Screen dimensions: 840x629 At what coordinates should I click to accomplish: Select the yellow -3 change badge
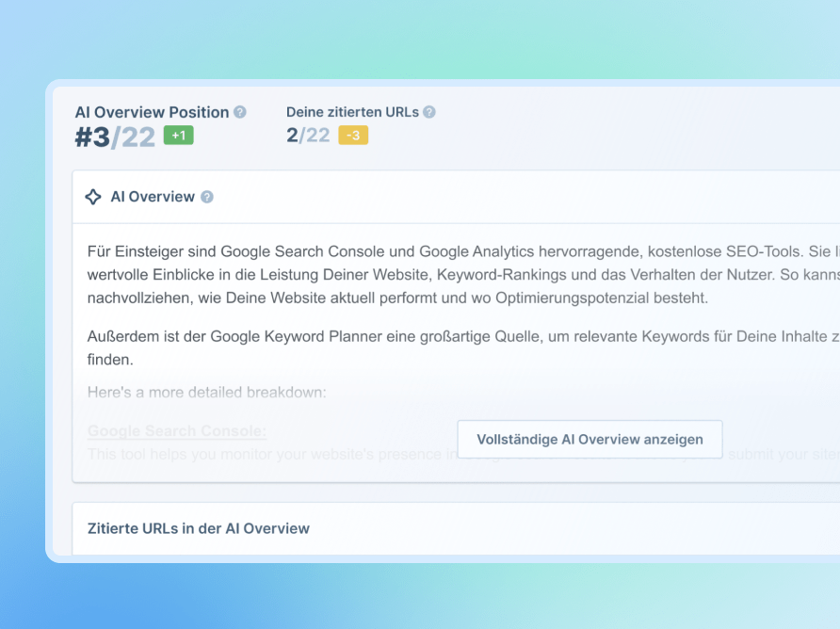point(351,136)
